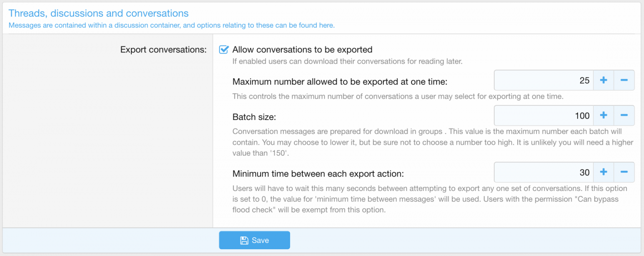Increment minimum time between each export action
The height and width of the screenshot is (256, 644).
pyautogui.click(x=604, y=172)
